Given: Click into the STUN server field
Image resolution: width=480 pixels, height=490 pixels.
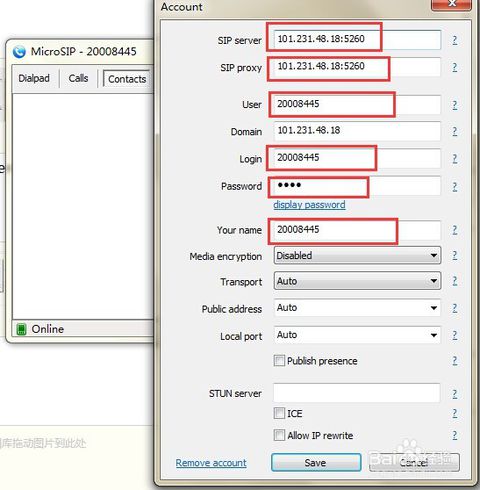Looking at the screenshot, I should (357, 393).
